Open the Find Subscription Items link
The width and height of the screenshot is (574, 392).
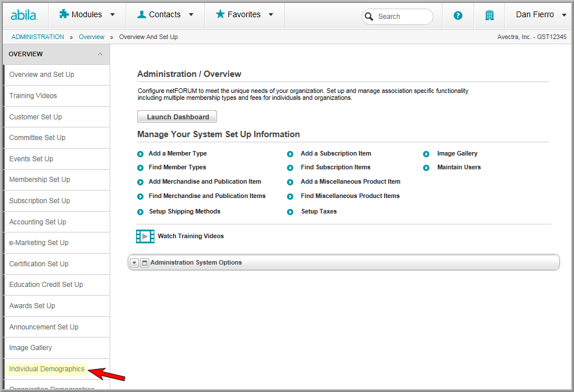[x=336, y=167]
